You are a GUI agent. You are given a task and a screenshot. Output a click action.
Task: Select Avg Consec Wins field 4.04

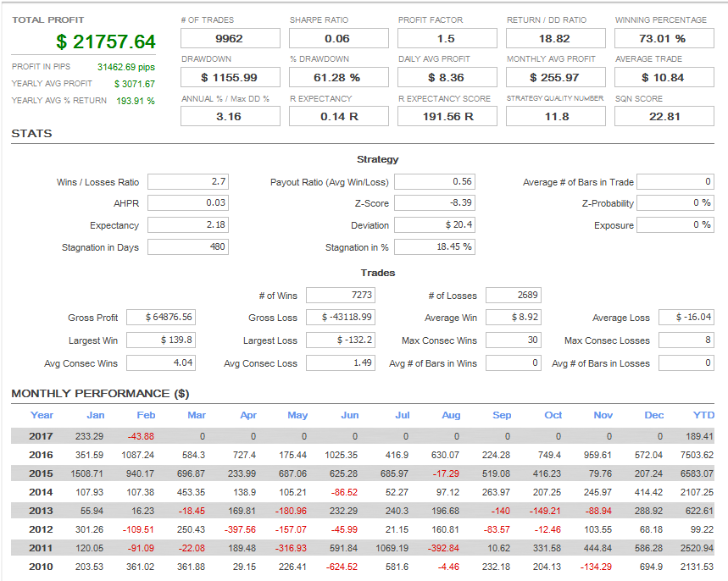tap(161, 362)
